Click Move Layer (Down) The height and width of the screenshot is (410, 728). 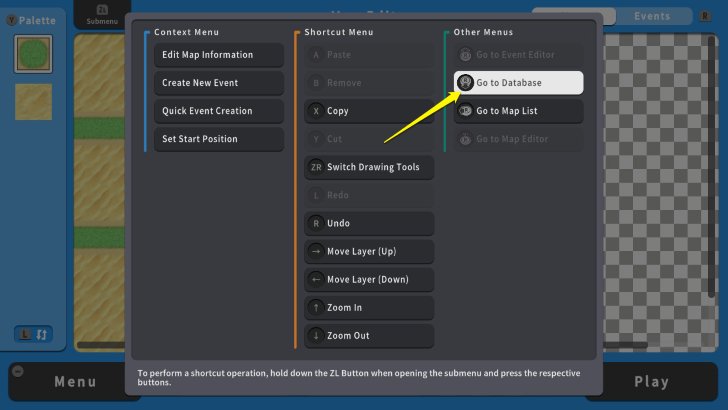tap(369, 279)
